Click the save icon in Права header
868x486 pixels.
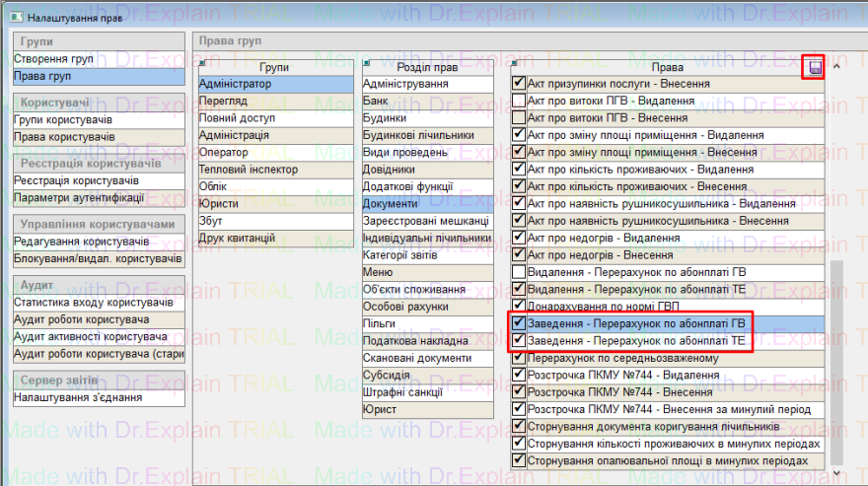[815, 67]
